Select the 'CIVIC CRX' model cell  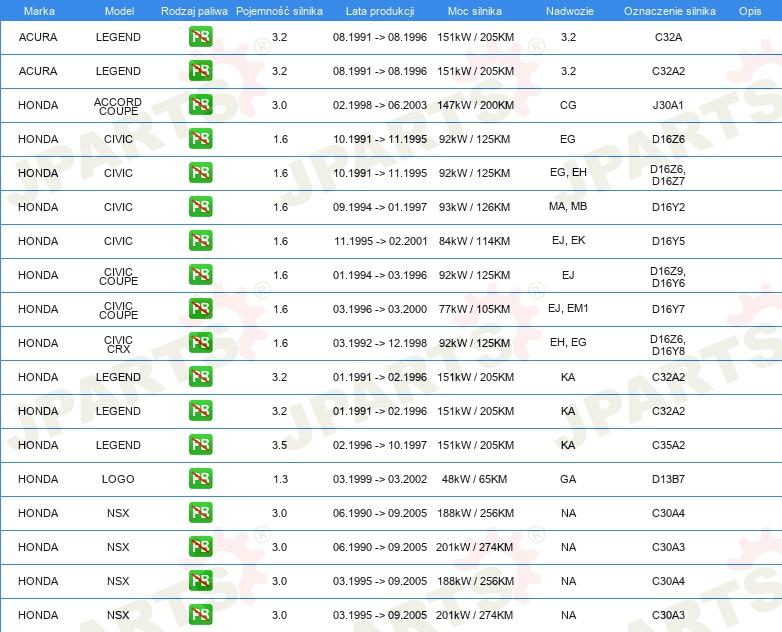point(118,345)
